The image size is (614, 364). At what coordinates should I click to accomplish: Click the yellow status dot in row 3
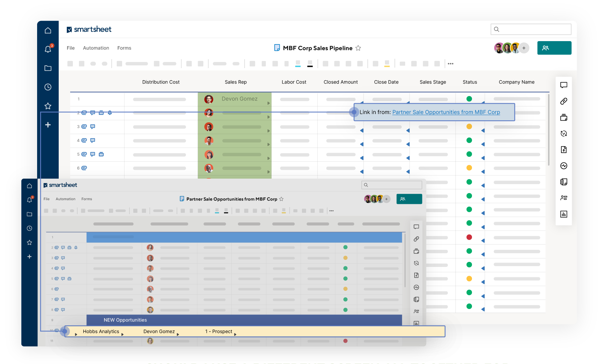pyautogui.click(x=469, y=127)
